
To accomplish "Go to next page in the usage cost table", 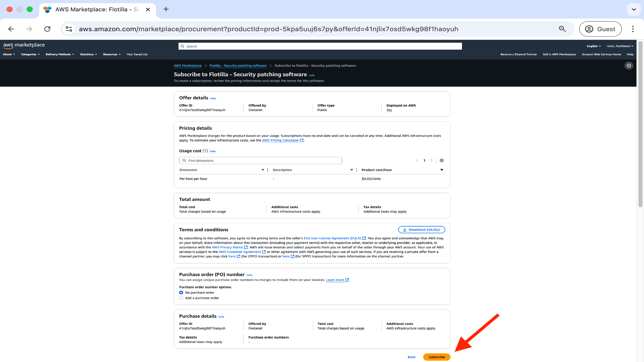I will (x=432, y=161).
